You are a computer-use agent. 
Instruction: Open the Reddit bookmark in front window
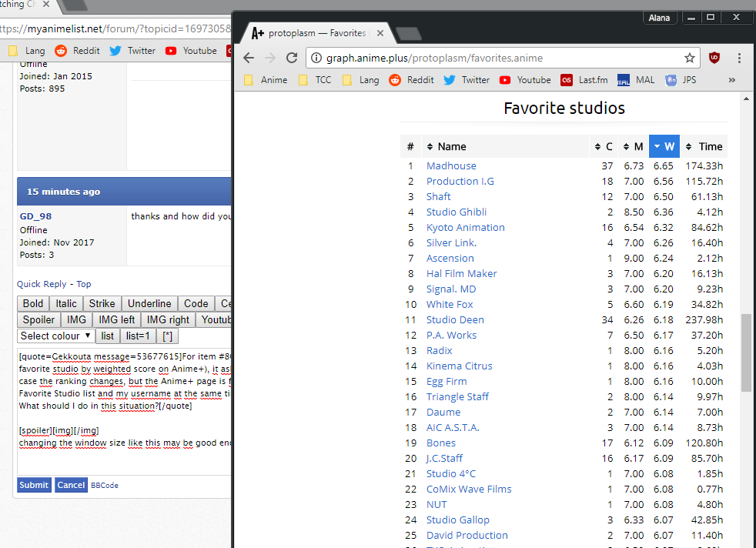pos(411,80)
